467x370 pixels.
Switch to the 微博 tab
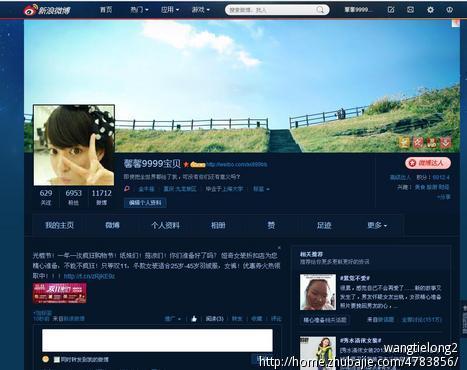(112, 225)
